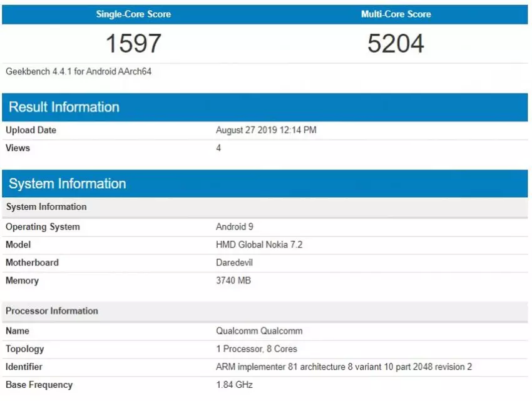This screenshot has width=532, height=401.
Task: Click the HMD Global Nokia 7.2 model
Action: click(x=259, y=245)
